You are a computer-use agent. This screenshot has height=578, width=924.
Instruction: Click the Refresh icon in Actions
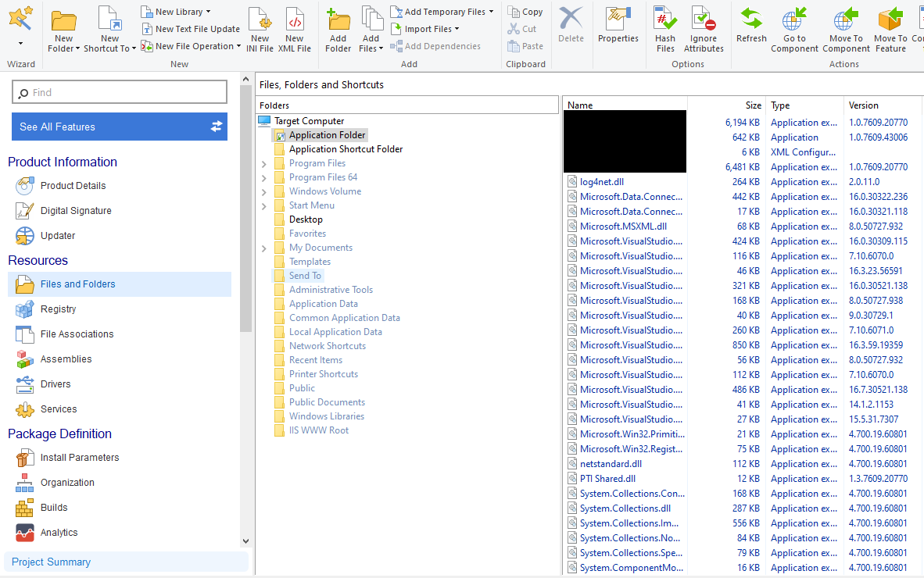tap(751, 18)
